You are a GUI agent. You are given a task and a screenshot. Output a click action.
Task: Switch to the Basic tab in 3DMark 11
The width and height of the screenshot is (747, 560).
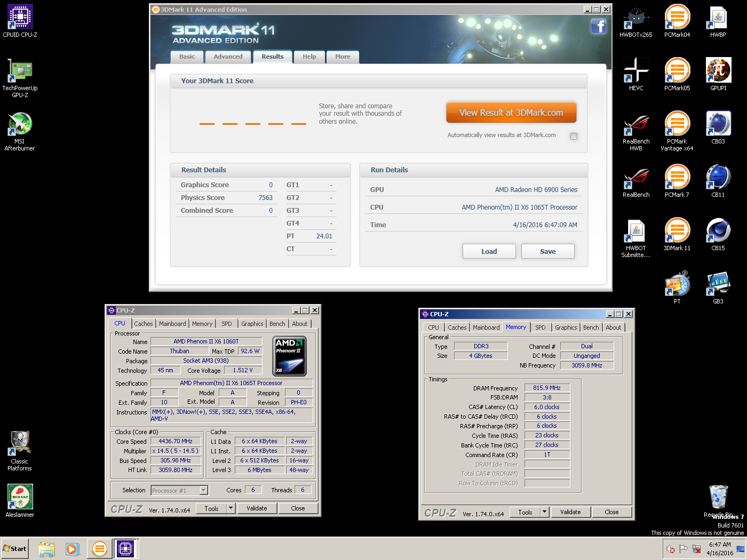[x=187, y=57]
